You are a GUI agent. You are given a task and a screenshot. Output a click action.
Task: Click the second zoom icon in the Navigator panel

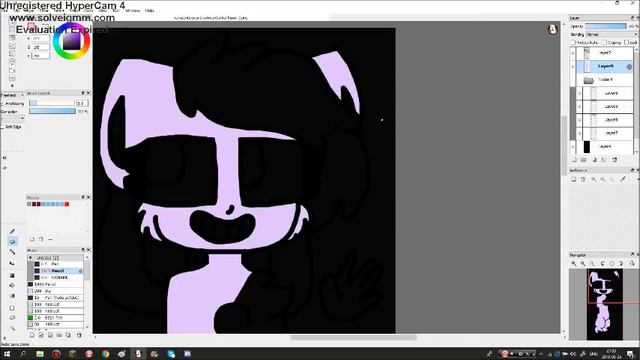[583, 264]
